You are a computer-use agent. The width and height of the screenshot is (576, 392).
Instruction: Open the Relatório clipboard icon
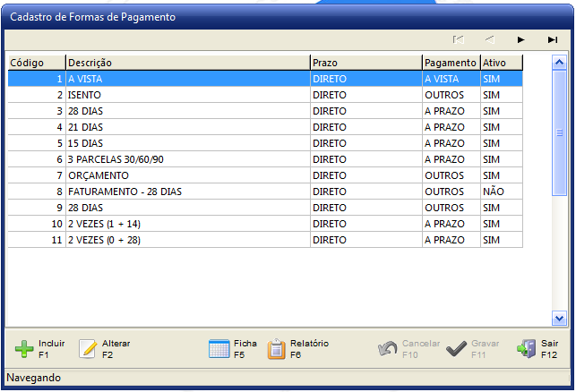tap(276, 349)
